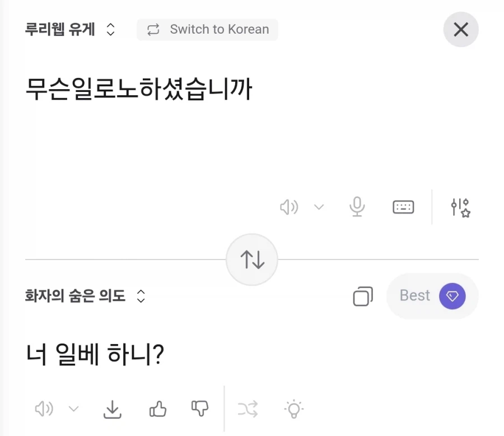Image resolution: width=504 pixels, height=436 pixels.
Task: Rate the translation with thumbs down
Action: coord(199,409)
